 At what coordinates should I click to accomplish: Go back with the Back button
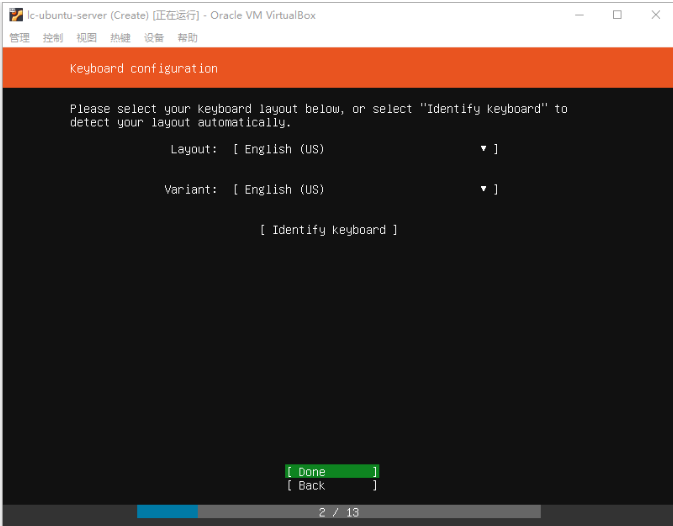332,485
